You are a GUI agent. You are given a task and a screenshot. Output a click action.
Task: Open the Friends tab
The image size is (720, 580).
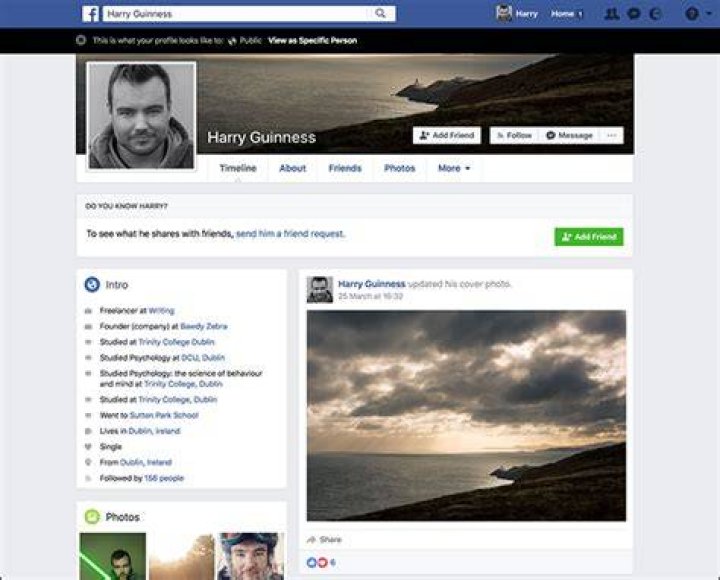pos(345,169)
